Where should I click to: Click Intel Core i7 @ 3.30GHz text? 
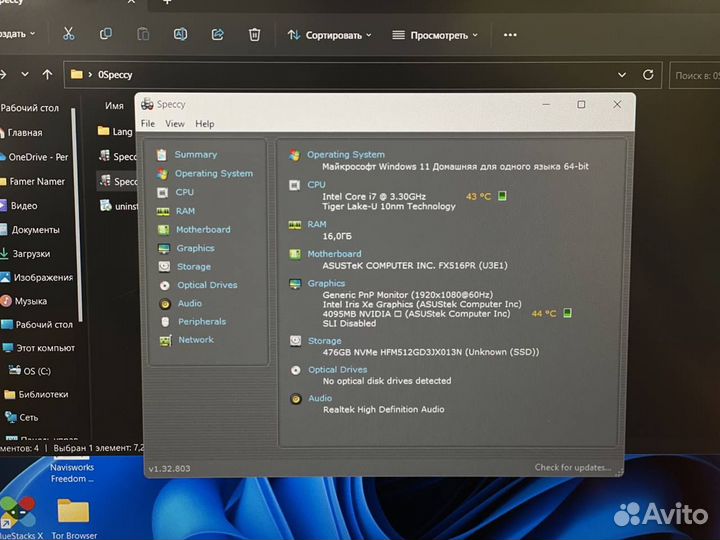coord(374,197)
